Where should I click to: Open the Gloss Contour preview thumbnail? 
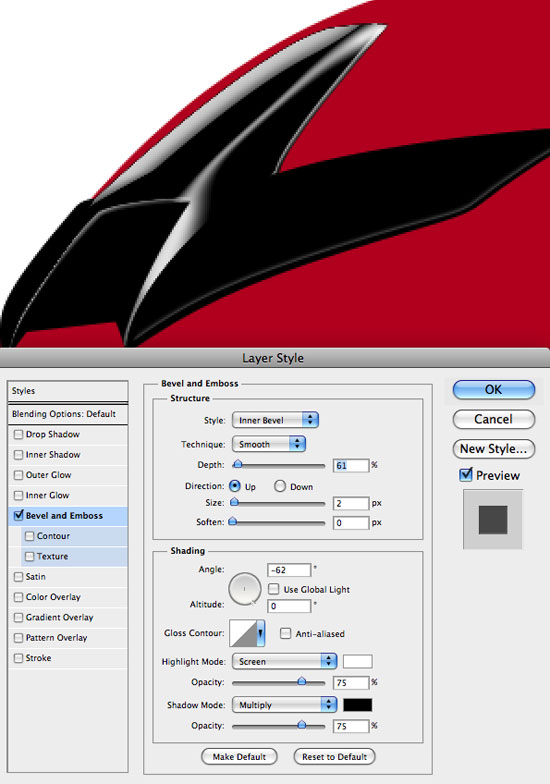tap(243, 633)
